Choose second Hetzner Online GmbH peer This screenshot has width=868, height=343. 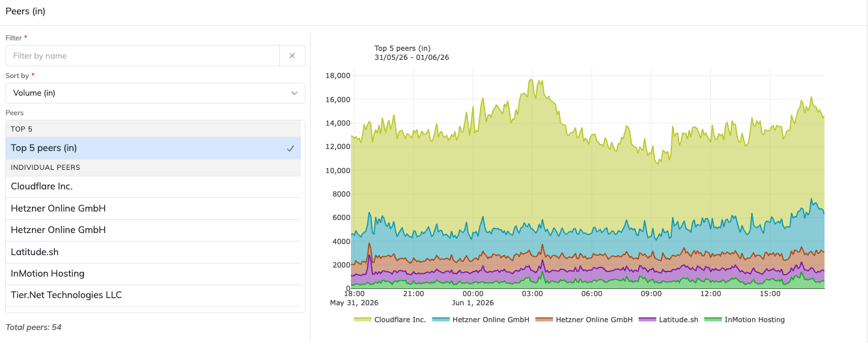coord(153,230)
